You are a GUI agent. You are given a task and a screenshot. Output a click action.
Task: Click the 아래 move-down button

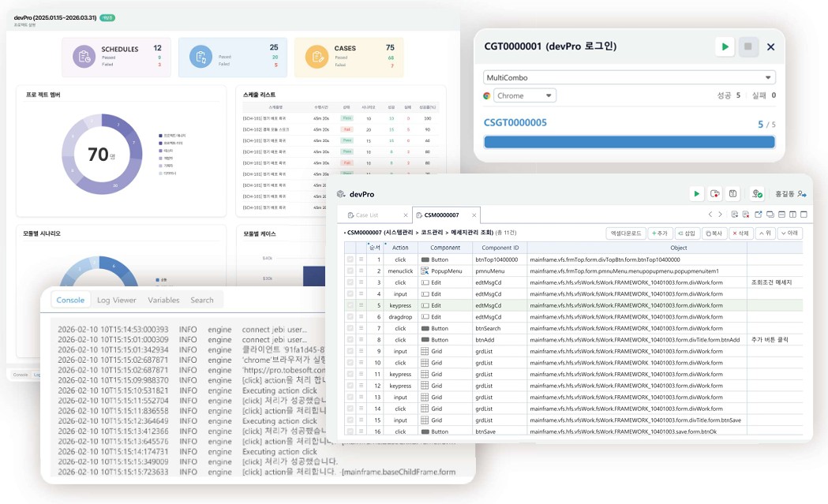(x=790, y=233)
